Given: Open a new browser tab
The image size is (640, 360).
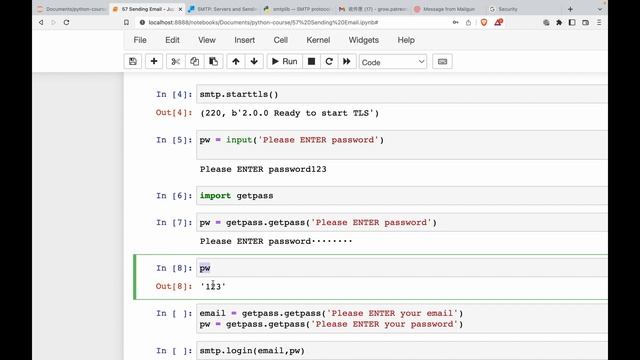Looking at the screenshot, I should point(570,9).
